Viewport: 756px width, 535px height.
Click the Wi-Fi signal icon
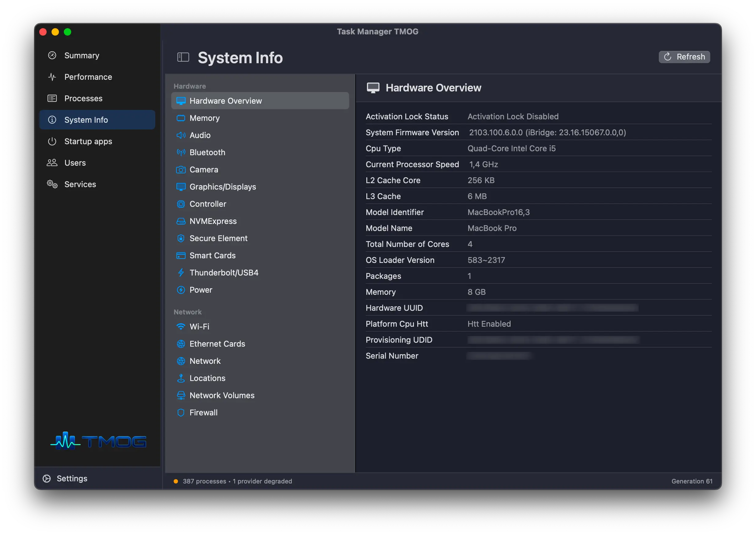[181, 326]
